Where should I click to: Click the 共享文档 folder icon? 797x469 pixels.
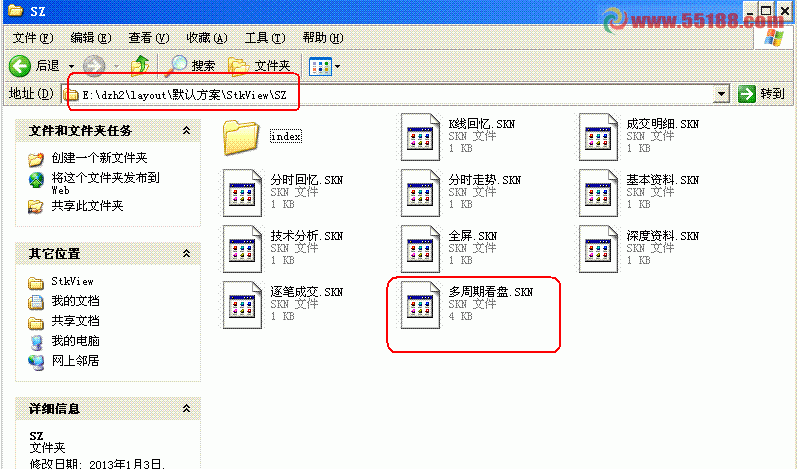(x=36, y=322)
